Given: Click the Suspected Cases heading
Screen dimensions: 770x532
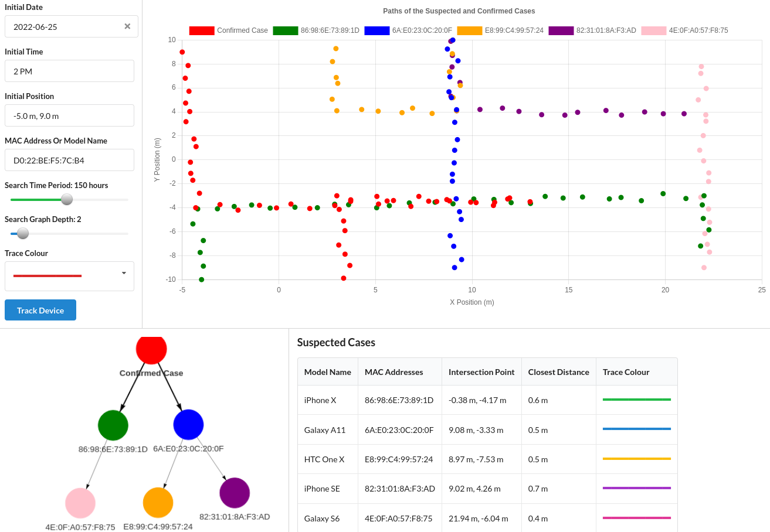Looking at the screenshot, I should (x=336, y=342).
